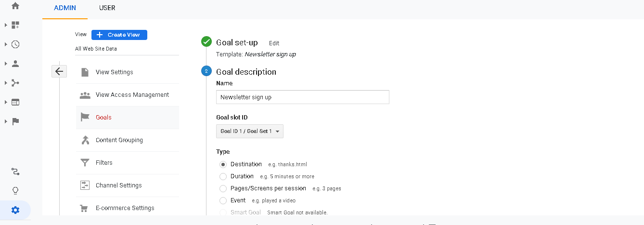Image resolution: width=644 pixels, height=225 pixels.
Task: Expand the Behavior reports sidebar arrow
Action: (6, 102)
